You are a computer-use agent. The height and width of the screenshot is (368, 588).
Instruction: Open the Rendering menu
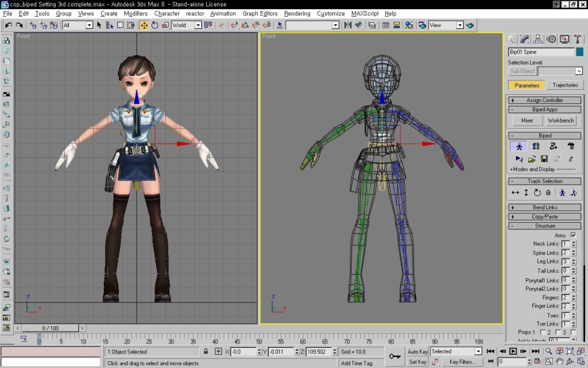click(297, 14)
